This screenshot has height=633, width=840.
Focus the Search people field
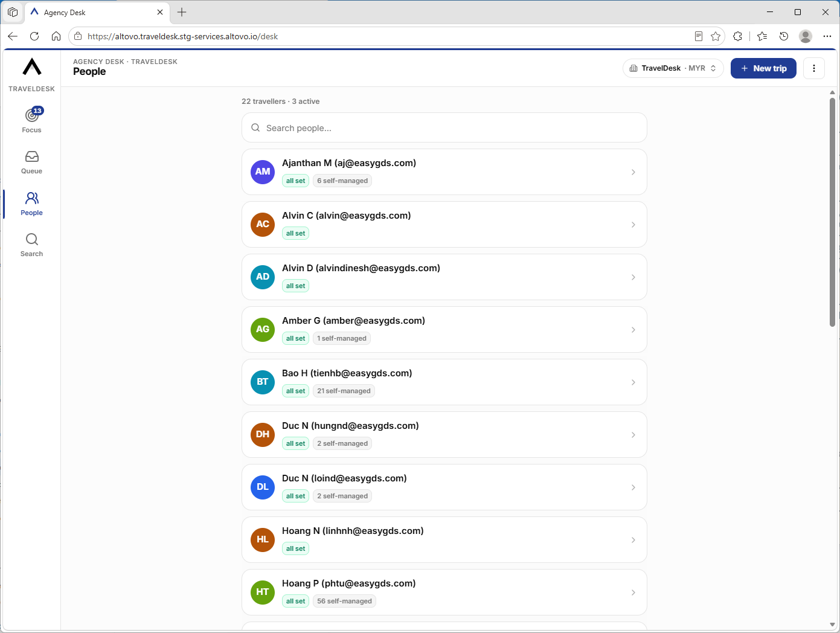(444, 127)
